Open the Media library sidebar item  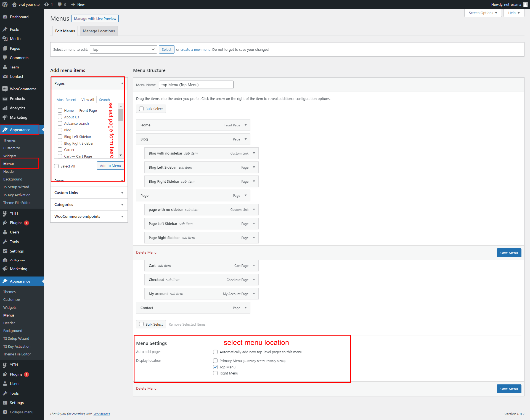[x=15, y=39]
